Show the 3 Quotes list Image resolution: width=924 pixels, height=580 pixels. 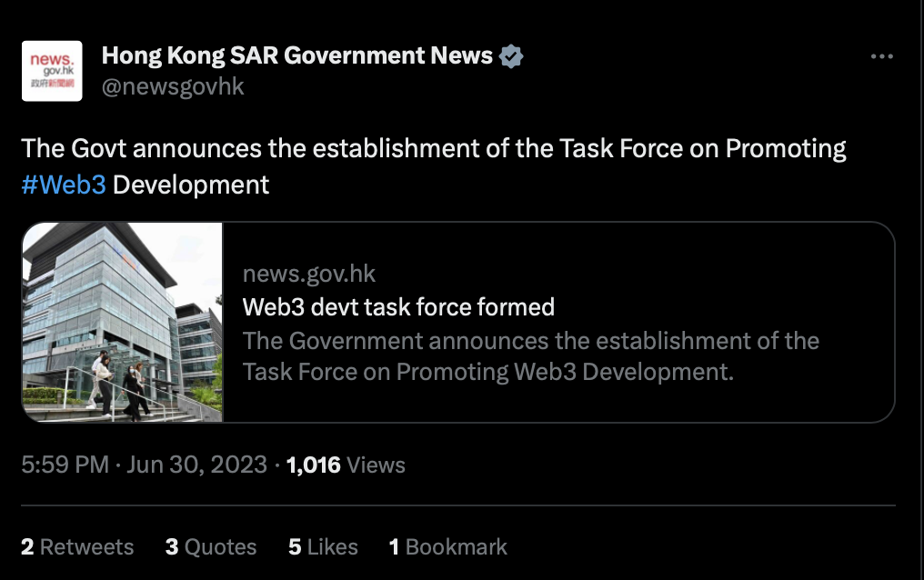pos(211,547)
